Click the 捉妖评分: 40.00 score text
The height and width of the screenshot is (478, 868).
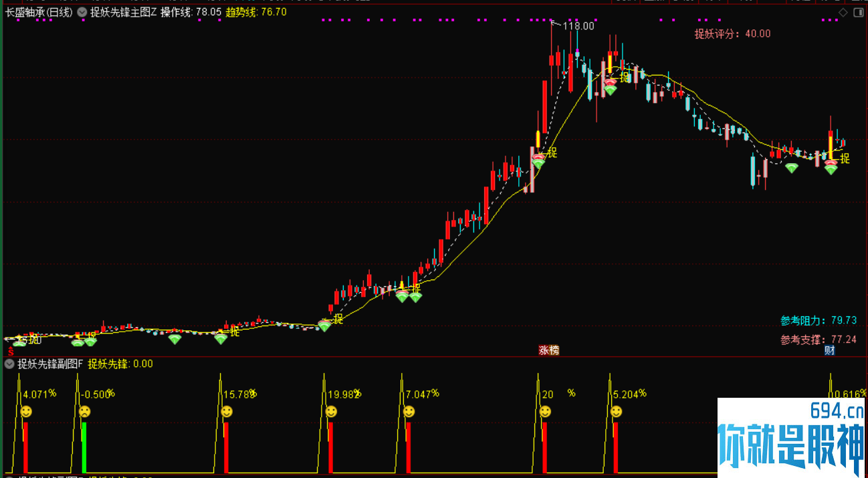coord(732,33)
